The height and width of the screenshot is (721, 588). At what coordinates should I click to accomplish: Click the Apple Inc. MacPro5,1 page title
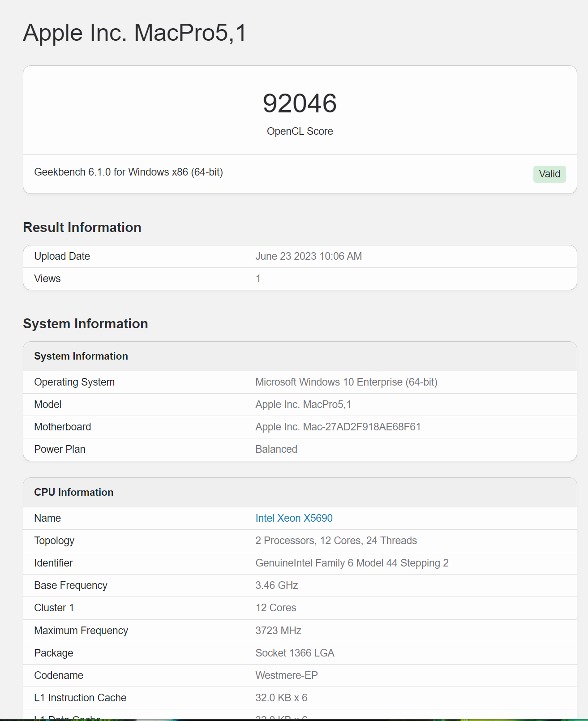(x=135, y=33)
